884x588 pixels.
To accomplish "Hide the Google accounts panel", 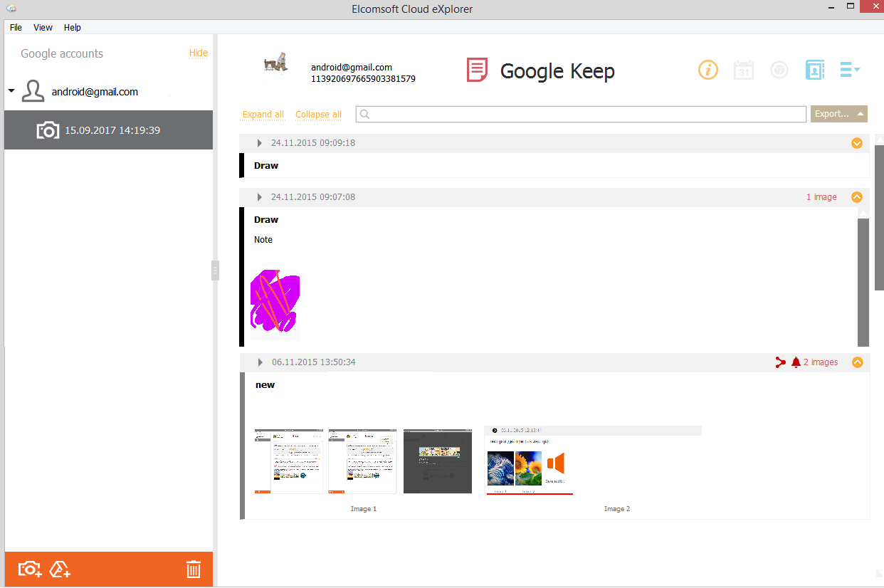I will tap(198, 53).
